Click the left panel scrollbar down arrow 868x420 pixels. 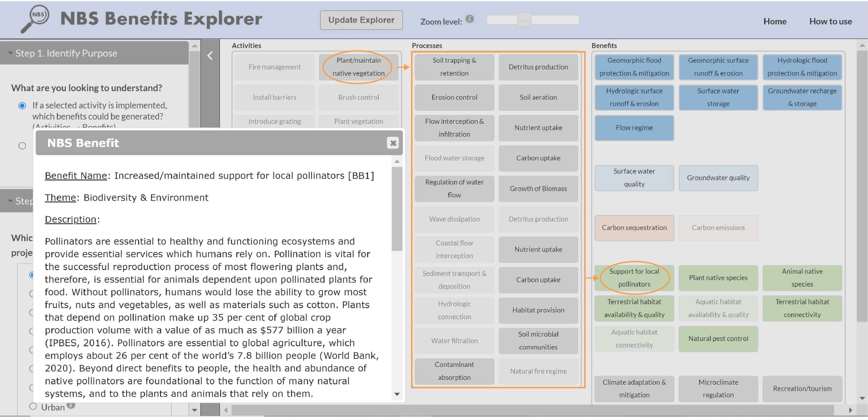195,410
